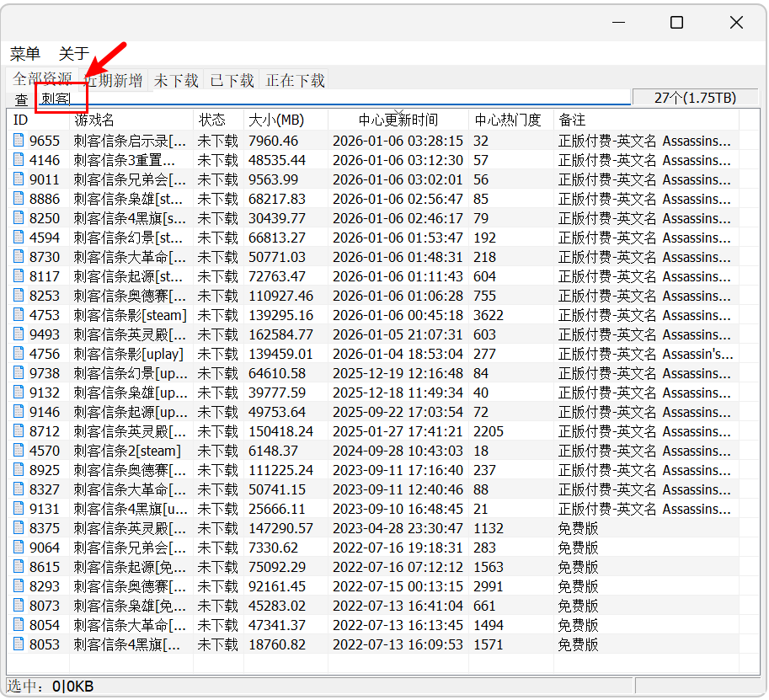Click the file icon for ID 8250
The image size is (769, 700).
pyautogui.click(x=19, y=218)
